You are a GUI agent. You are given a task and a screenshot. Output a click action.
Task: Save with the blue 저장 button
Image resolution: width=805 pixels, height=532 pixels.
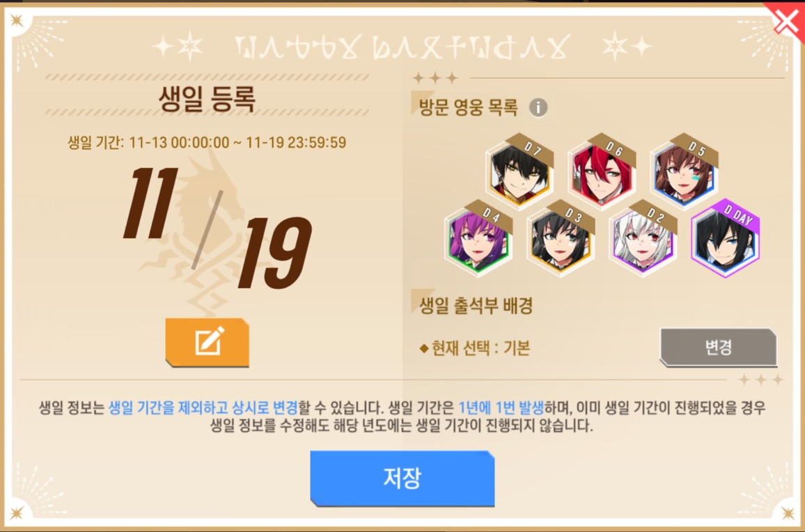coord(402,478)
